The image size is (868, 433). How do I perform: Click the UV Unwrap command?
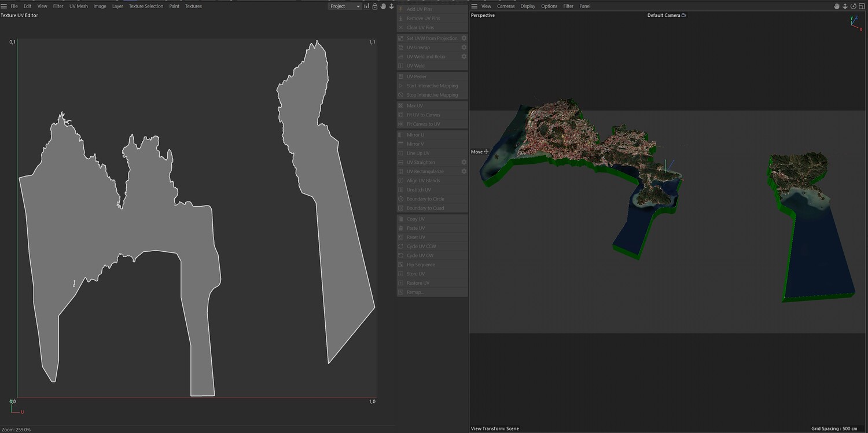click(428, 47)
